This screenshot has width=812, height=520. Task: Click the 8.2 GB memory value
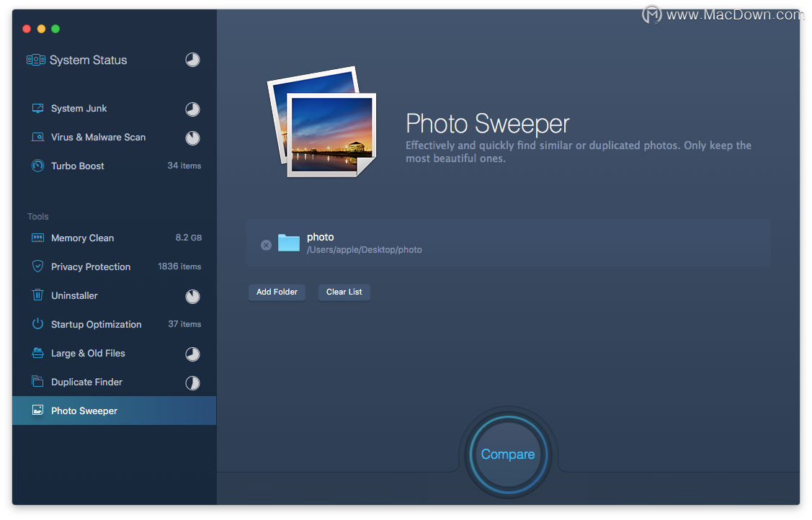point(189,238)
